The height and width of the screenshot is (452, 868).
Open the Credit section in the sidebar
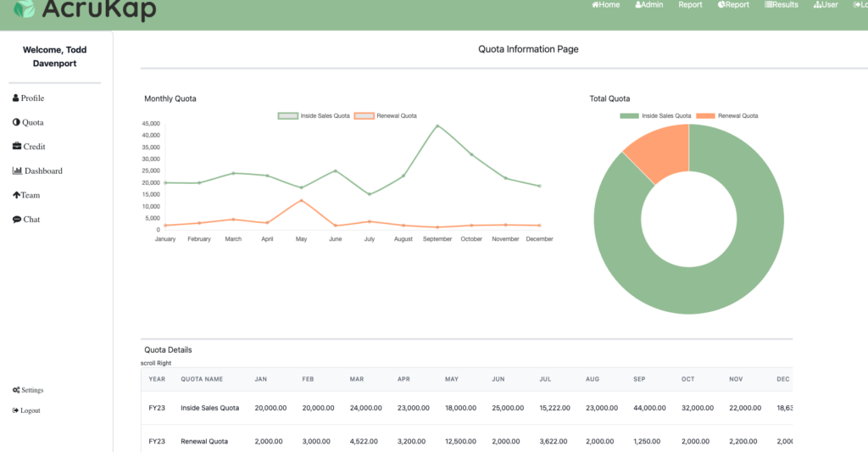click(30, 147)
